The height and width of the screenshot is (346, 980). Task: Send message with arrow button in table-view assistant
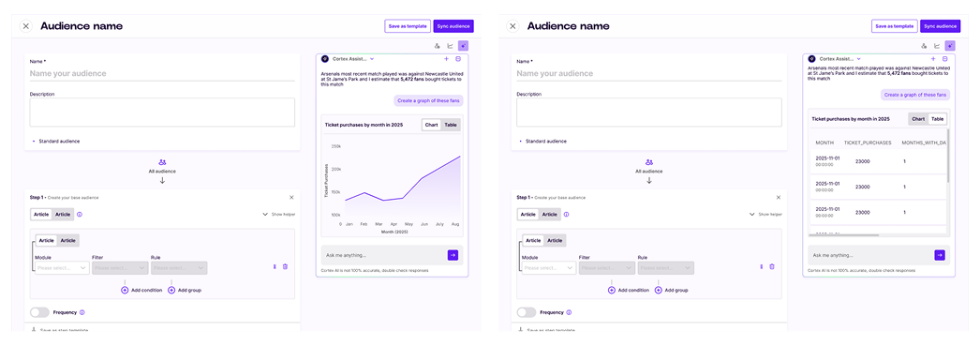point(940,255)
